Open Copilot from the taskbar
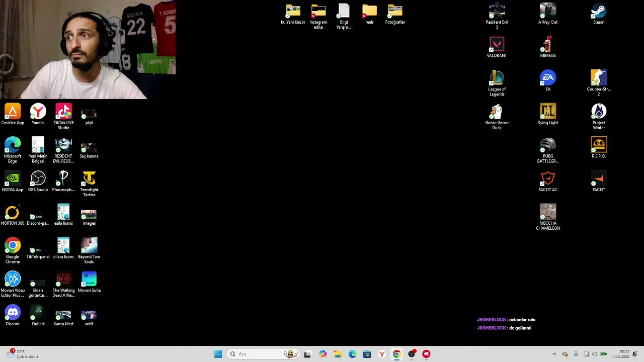The image size is (644, 362). pos(323,354)
